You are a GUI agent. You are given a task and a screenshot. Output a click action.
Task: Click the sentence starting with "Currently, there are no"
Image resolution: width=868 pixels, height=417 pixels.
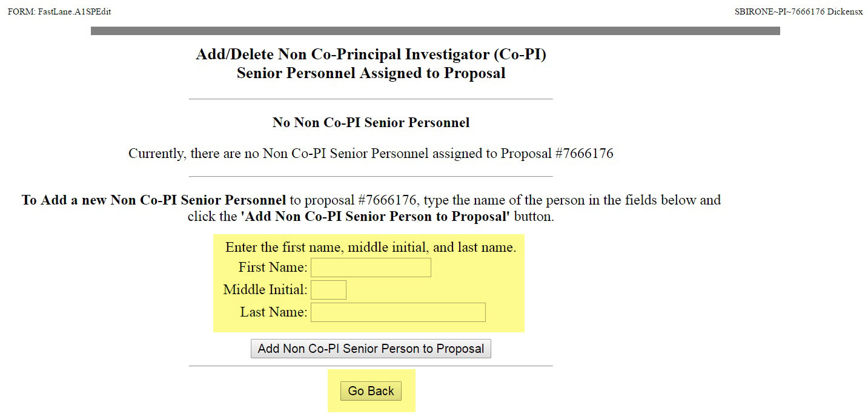(371, 154)
